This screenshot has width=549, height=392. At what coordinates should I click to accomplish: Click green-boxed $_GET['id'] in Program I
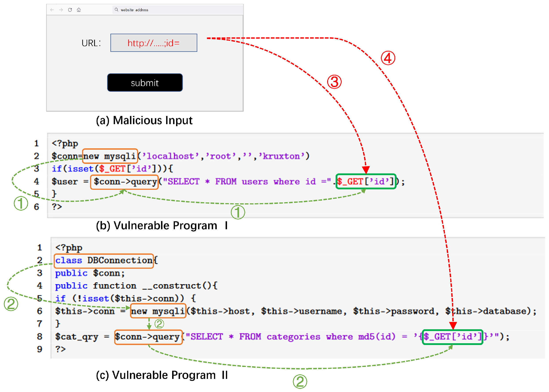(x=366, y=181)
